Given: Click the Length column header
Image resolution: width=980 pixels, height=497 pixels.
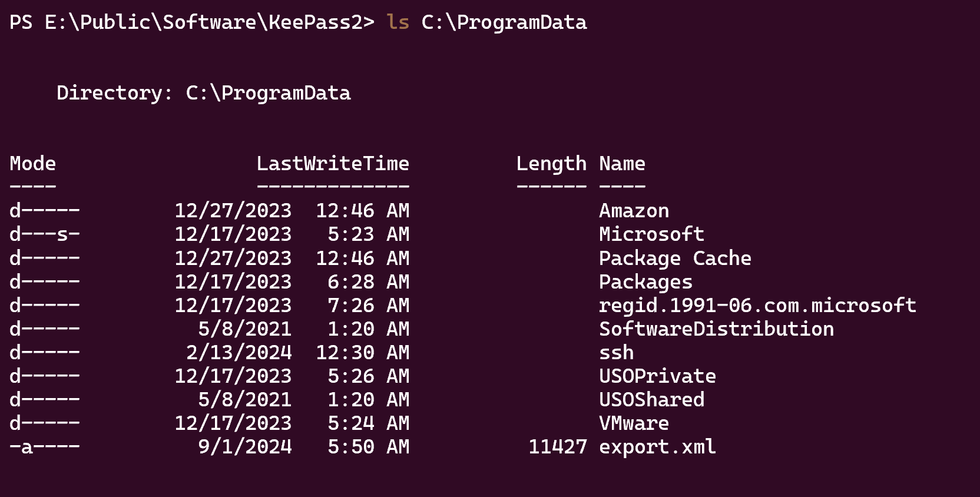Looking at the screenshot, I should click(x=551, y=164).
